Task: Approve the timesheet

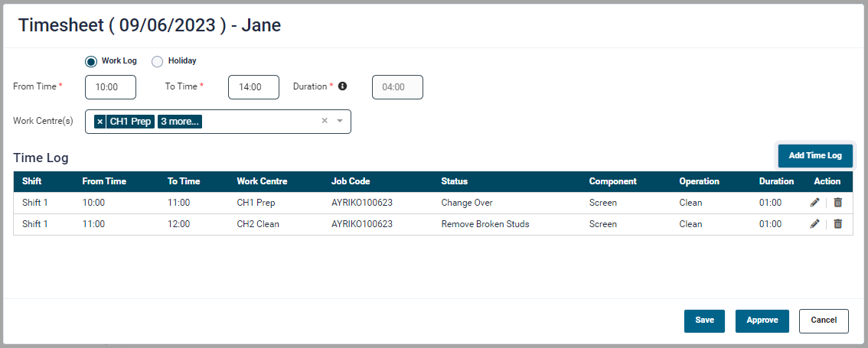Action: click(x=762, y=320)
